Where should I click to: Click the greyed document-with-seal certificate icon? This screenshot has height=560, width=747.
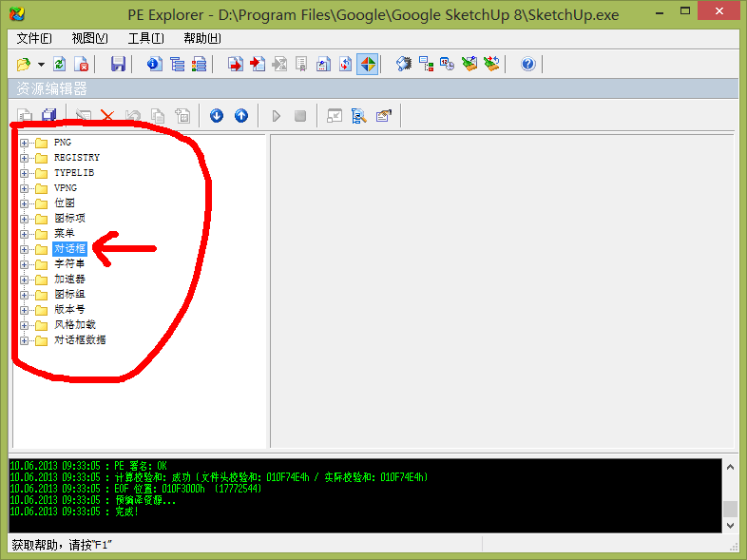tap(301, 64)
